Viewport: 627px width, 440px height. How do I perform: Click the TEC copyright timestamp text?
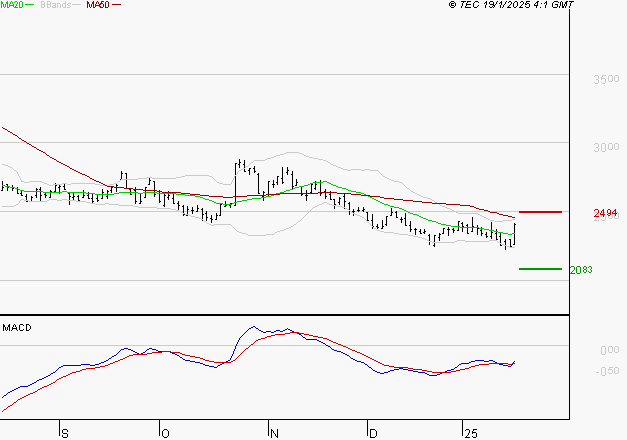[511, 6]
